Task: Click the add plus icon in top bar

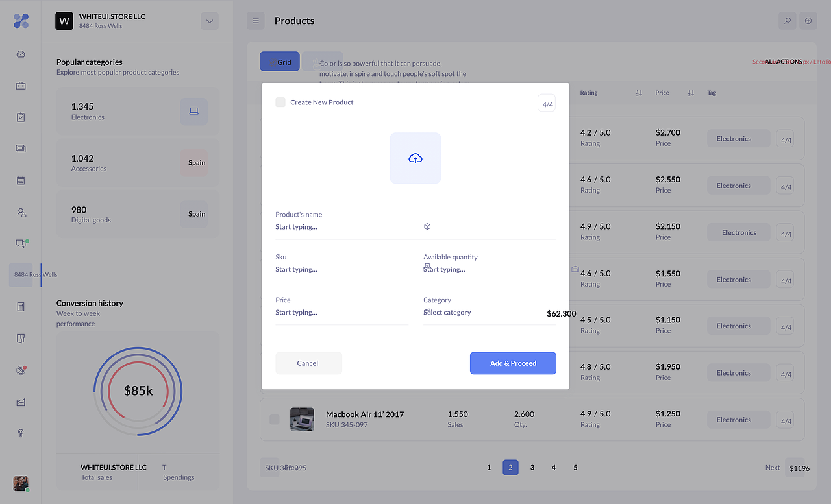Action: pos(808,21)
